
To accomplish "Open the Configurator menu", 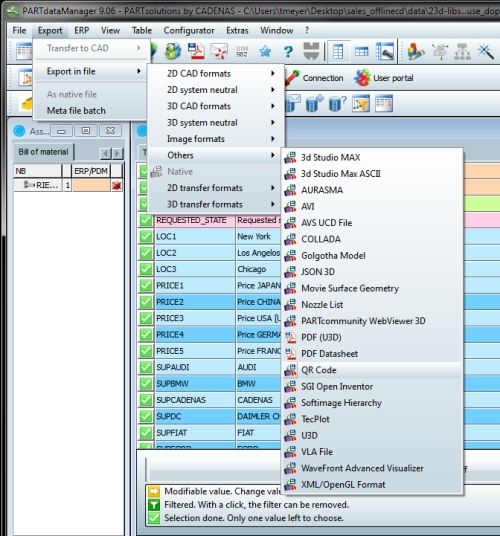I will point(189,30).
